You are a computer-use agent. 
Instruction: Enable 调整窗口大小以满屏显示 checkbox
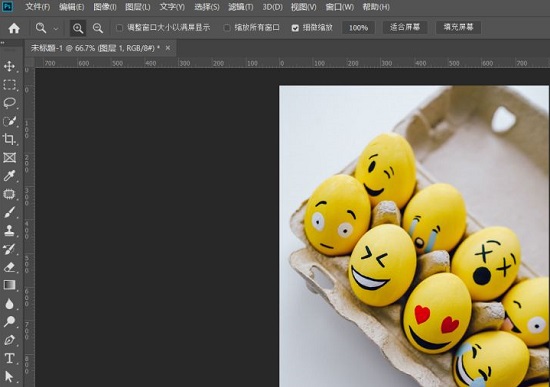pos(119,28)
